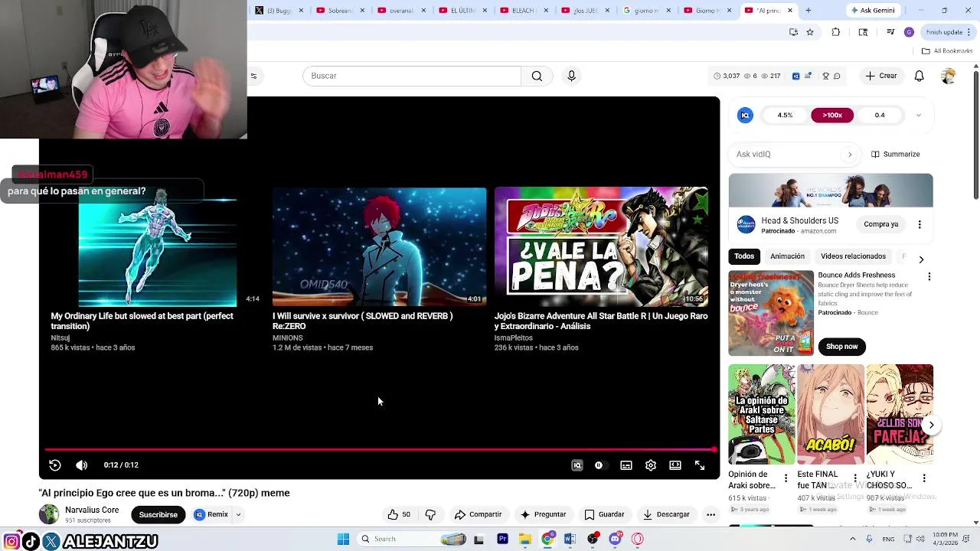Click the Compartir share button
The image size is (980, 551).
478,514
